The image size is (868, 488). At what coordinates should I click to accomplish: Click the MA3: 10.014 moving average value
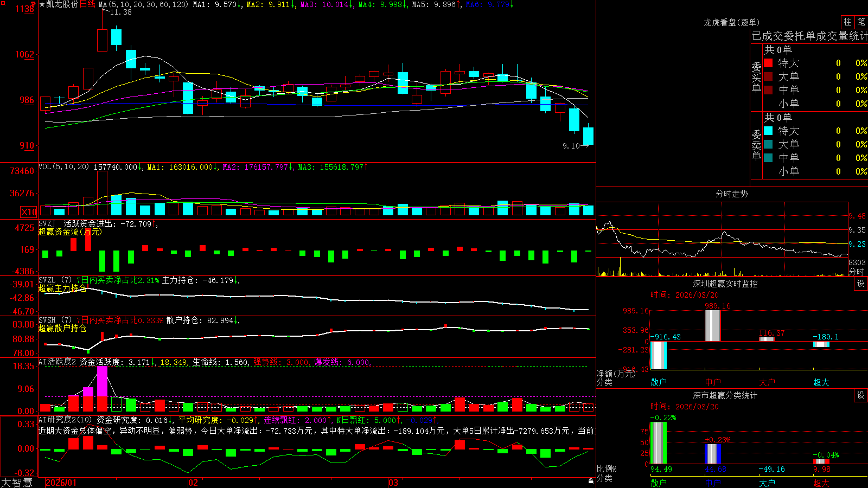(x=327, y=4)
